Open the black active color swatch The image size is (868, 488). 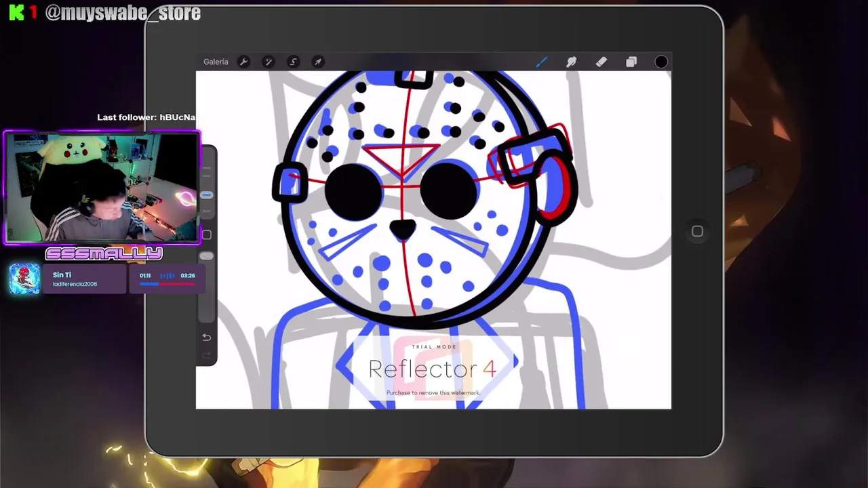(x=661, y=62)
